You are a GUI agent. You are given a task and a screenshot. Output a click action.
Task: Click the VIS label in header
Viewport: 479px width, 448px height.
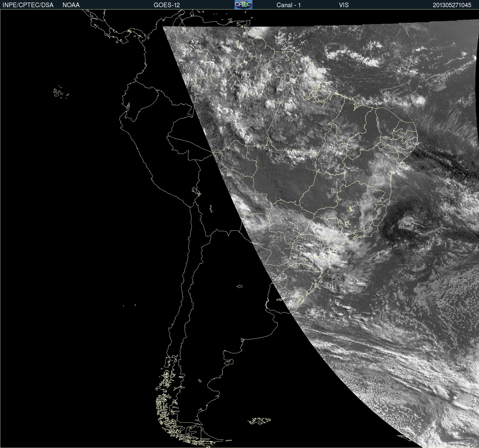click(x=343, y=5)
